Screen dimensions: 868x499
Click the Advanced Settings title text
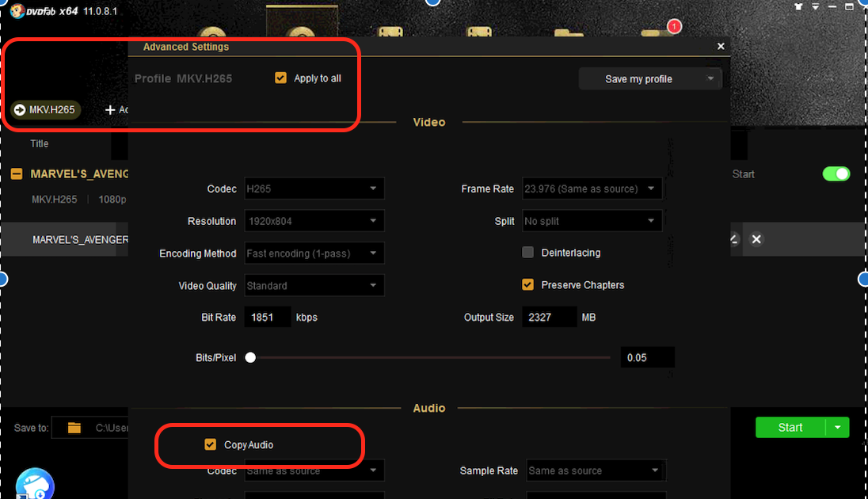(x=186, y=47)
